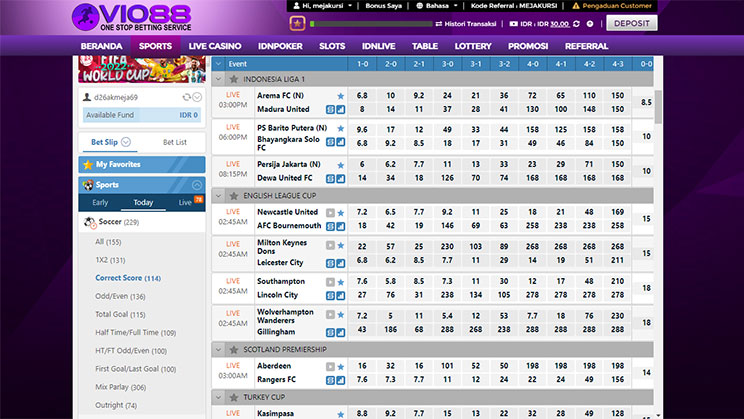Image resolution: width=744 pixels, height=419 pixels.
Task: Open the Hi, mejakursi account dropdown
Action: pos(322,6)
